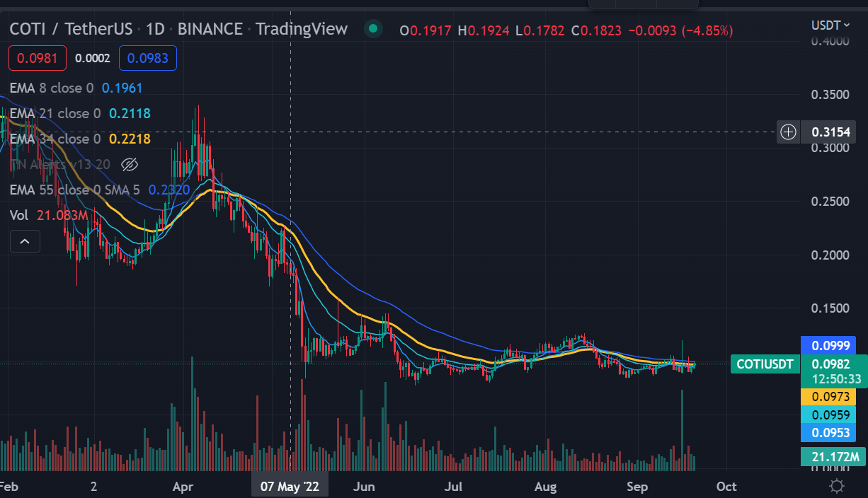Click the 21.172M volume axis label
868x498 pixels.
tap(831, 457)
